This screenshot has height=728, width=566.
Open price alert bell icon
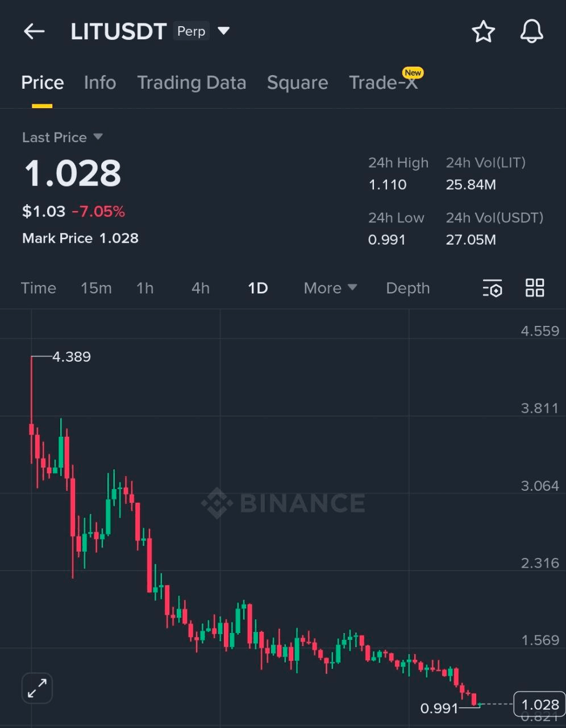[x=532, y=32]
